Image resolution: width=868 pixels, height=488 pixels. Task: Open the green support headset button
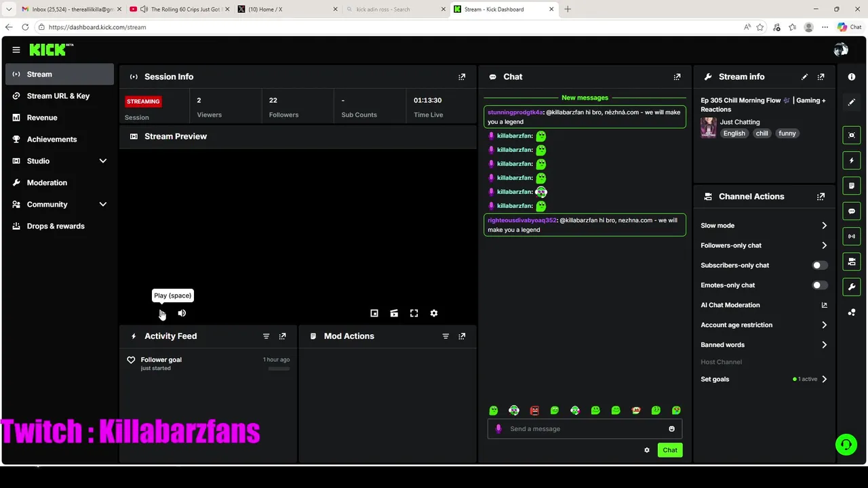[846, 445]
